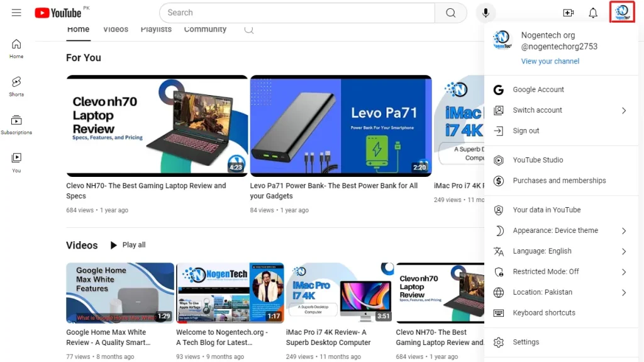Switch to the Videos tab
Viewport: 644px width, 362px height.
pyautogui.click(x=116, y=30)
